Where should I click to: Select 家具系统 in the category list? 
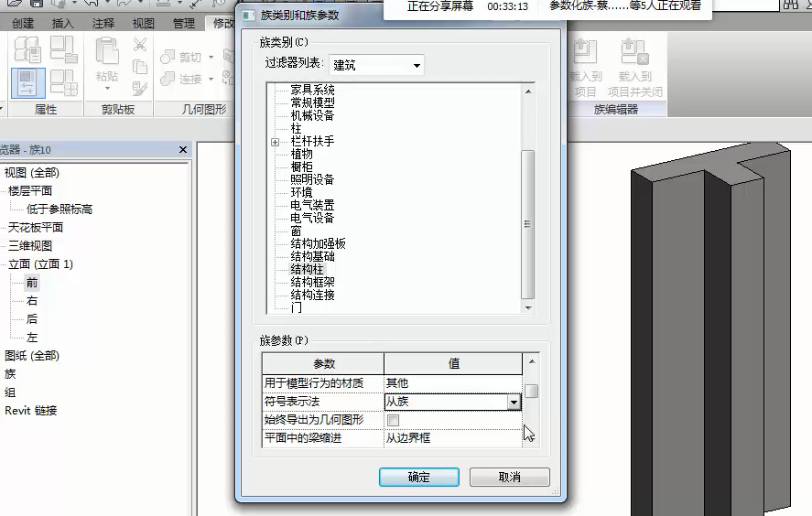(312, 90)
